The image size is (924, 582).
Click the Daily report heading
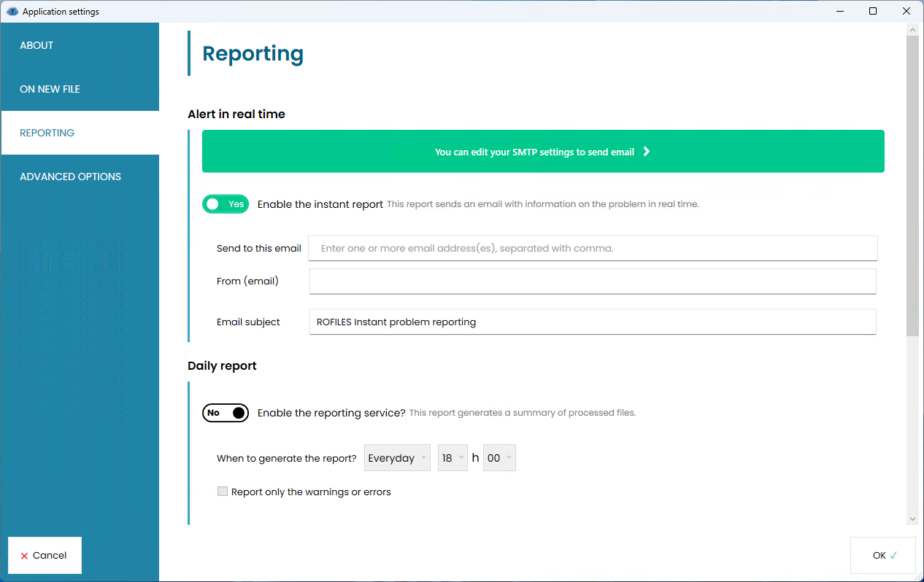[222, 366]
